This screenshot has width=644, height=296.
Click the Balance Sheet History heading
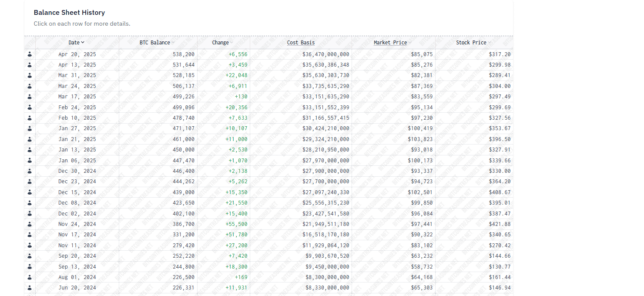(69, 13)
